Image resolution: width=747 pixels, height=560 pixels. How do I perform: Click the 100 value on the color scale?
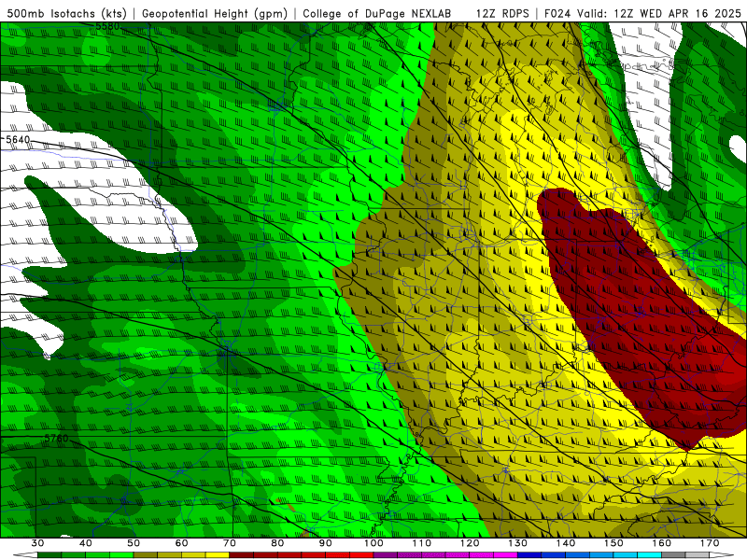pyautogui.click(x=373, y=543)
